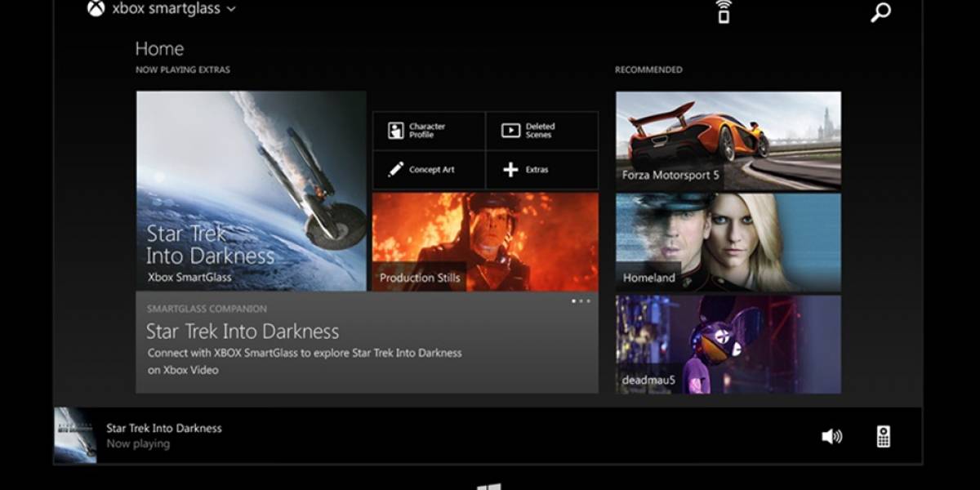This screenshot has height=490, width=980.
Task: Click the 'NOW PLAYING EXTRAS' section label
Action: pos(183,70)
